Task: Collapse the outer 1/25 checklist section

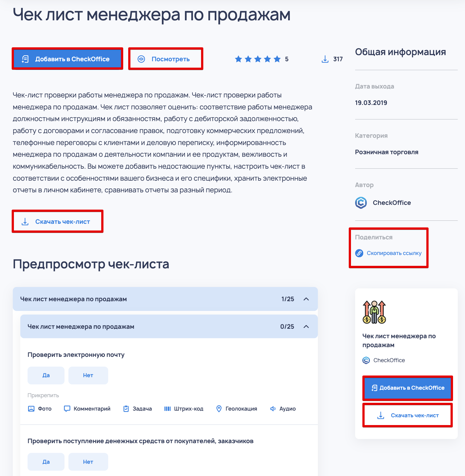Action: [x=306, y=299]
